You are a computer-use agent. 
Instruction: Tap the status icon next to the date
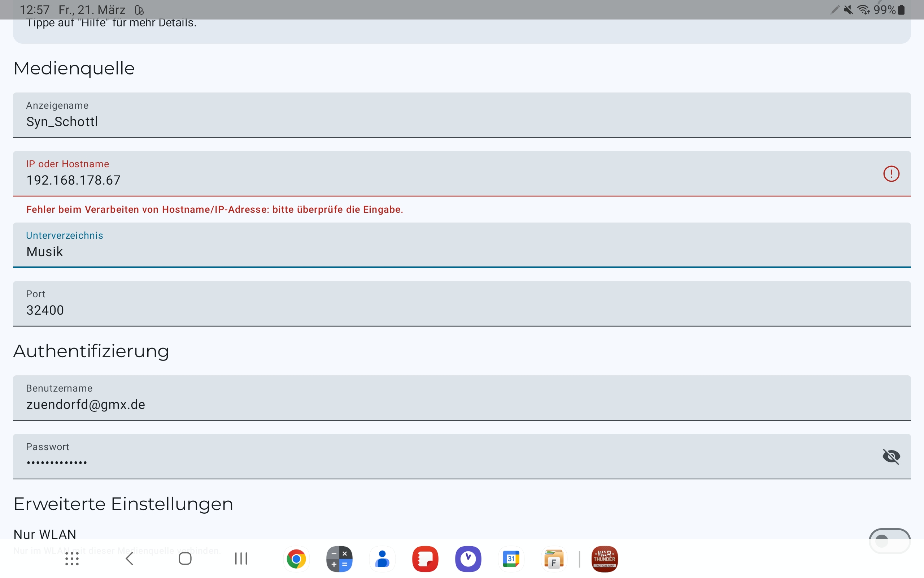coord(139,9)
